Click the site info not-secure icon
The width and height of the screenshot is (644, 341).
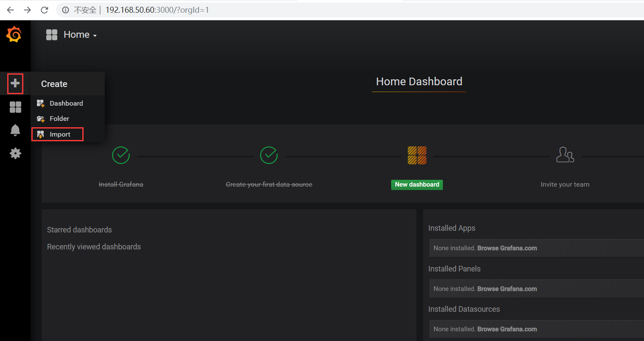coord(66,10)
